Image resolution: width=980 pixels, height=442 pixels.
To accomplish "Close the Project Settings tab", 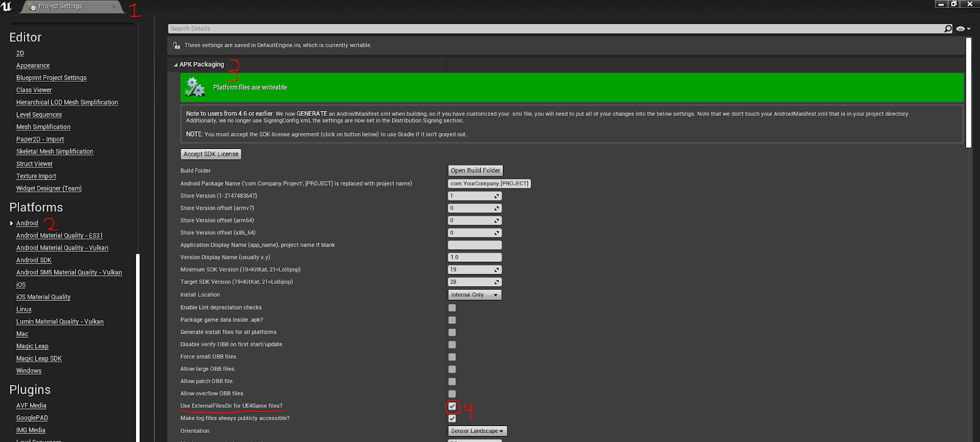I will [114, 7].
